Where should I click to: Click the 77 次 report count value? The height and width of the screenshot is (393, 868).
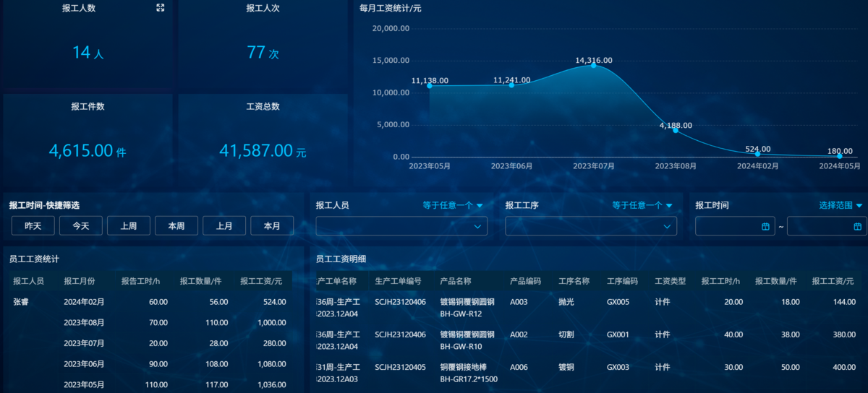click(263, 53)
